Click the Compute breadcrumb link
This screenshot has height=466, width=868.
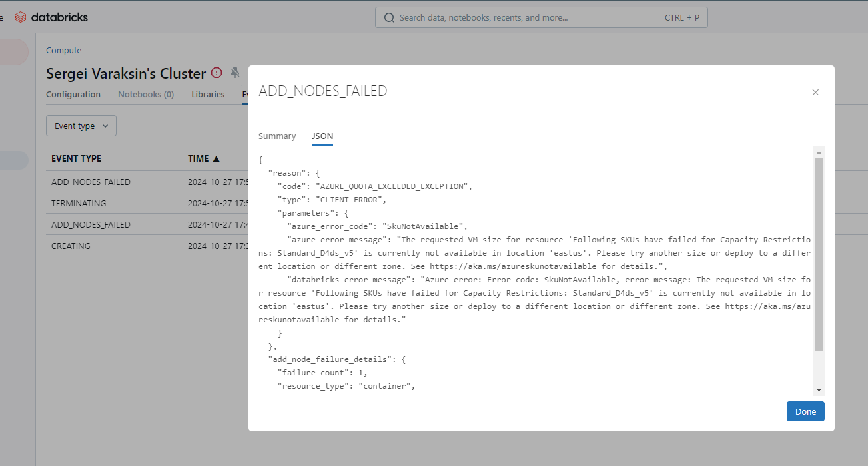tap(63, 51)
